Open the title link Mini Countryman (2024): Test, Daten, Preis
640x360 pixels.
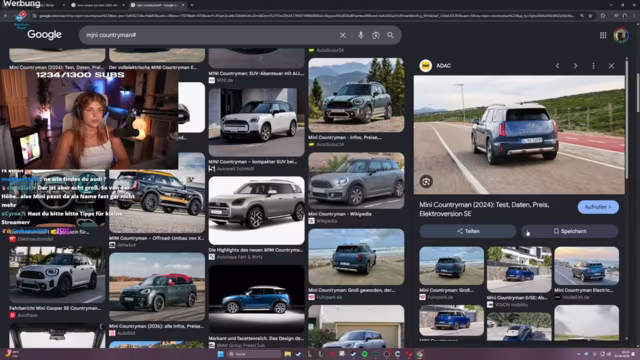point(484,209)
